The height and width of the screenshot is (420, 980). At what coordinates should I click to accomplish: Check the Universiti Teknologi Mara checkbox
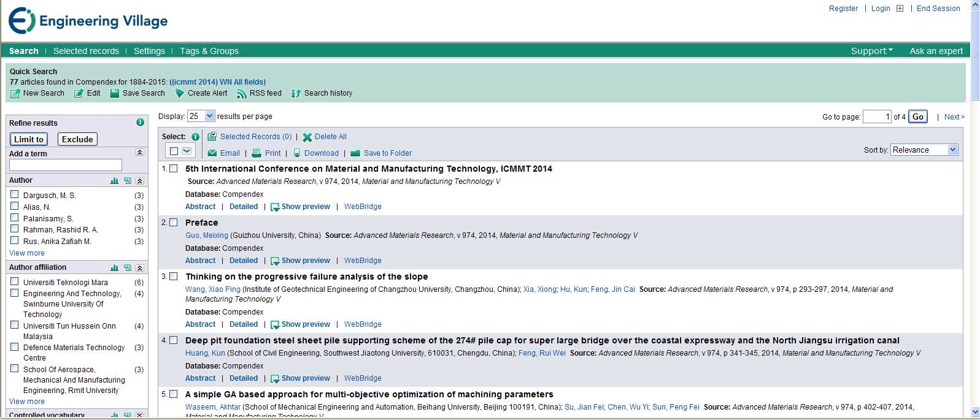[15, 281]
